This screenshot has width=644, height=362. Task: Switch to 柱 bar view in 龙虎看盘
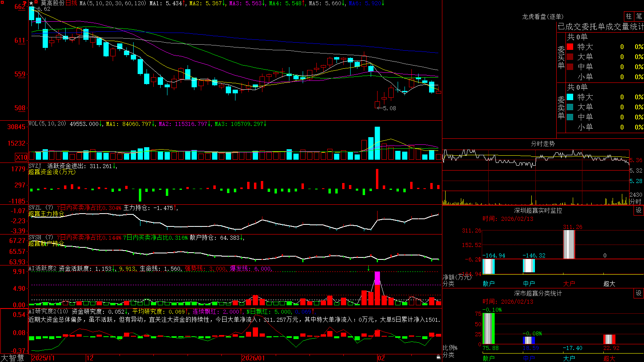629,16
